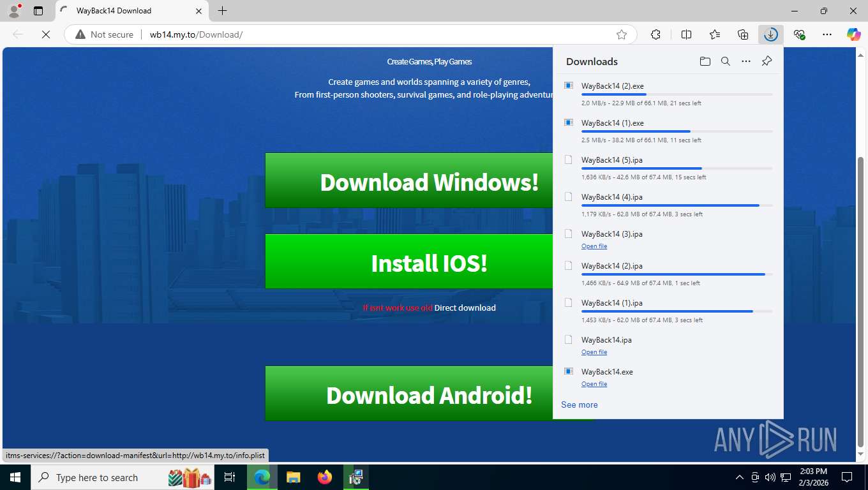Toggle the Downloads toolbar button
Image resolution: width=868 pixels, height=490 pixels.
coord(771,34)
